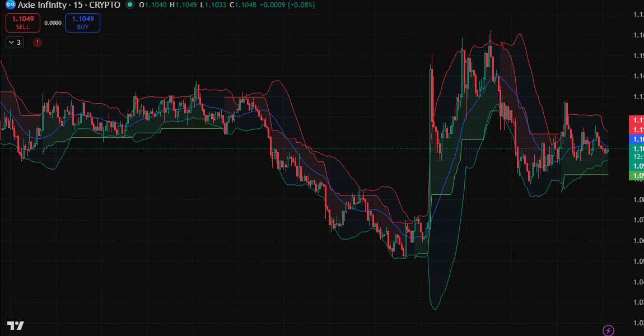Expand the collapsed indicators legend showing 3
The width and height of the screenshot is (644, 336).
[x=15, y=43]
